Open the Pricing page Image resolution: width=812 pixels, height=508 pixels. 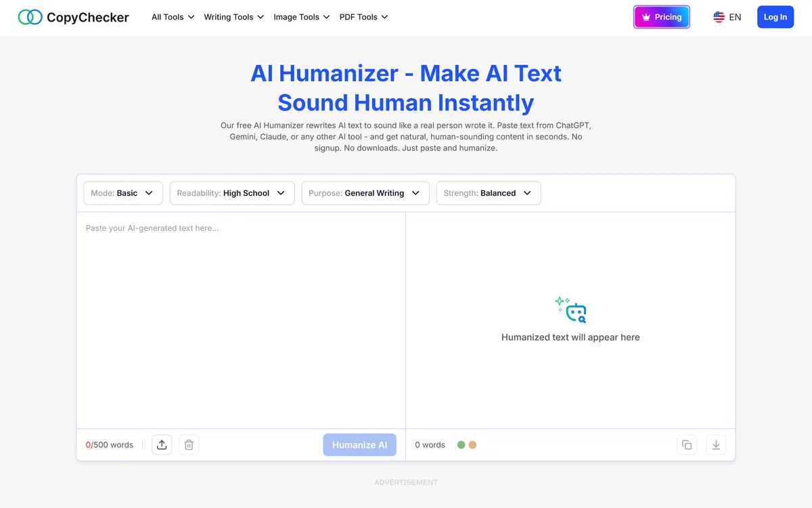pyautogui.click(x=662, y=17)
